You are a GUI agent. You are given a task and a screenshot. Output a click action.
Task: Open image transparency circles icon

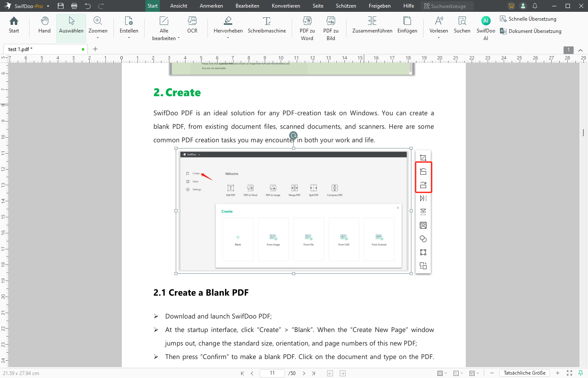coord(423,239)
